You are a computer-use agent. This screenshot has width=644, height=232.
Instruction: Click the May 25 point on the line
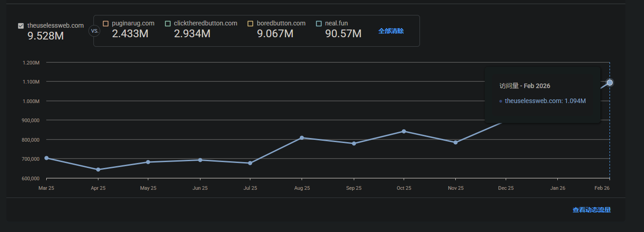coord(148,162)
